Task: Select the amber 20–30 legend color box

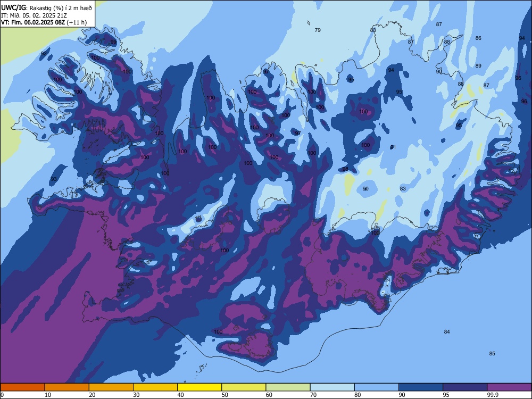Action: point(111,387)
